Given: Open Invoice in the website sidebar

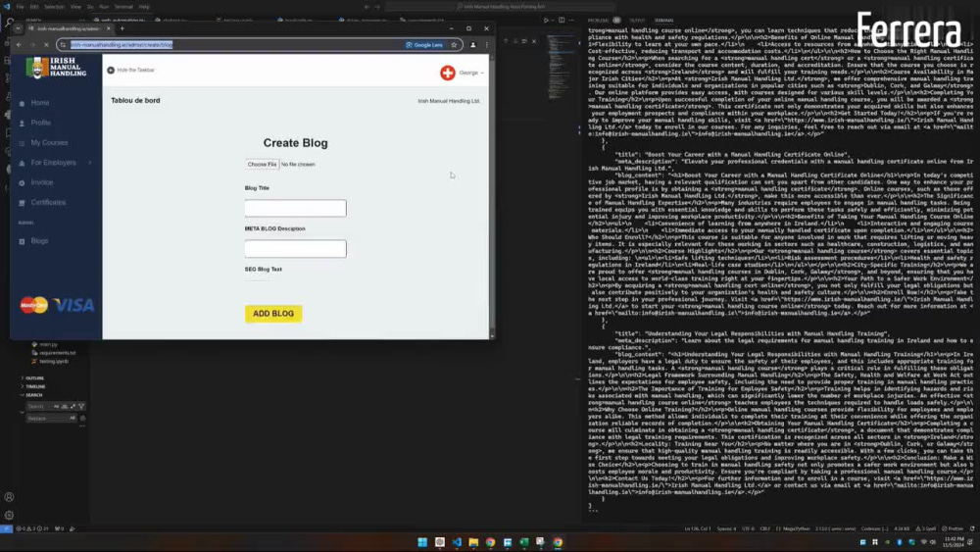Looking at the screenshot, I should click(x=42, y=182).
